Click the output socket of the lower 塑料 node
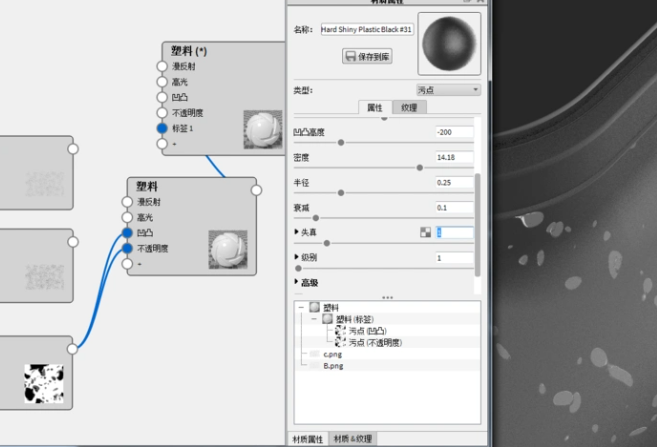 point(256,190)
